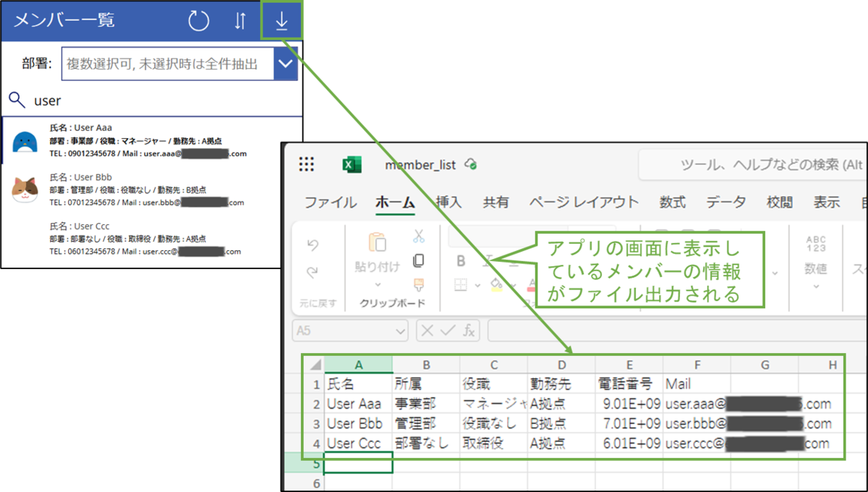Open the 部署 dropdown chevron
Screen dimensions: 868x492
286,64
